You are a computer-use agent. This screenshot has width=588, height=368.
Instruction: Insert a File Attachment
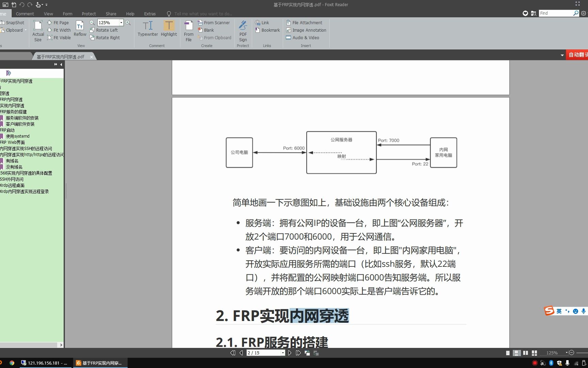(304, 22)
